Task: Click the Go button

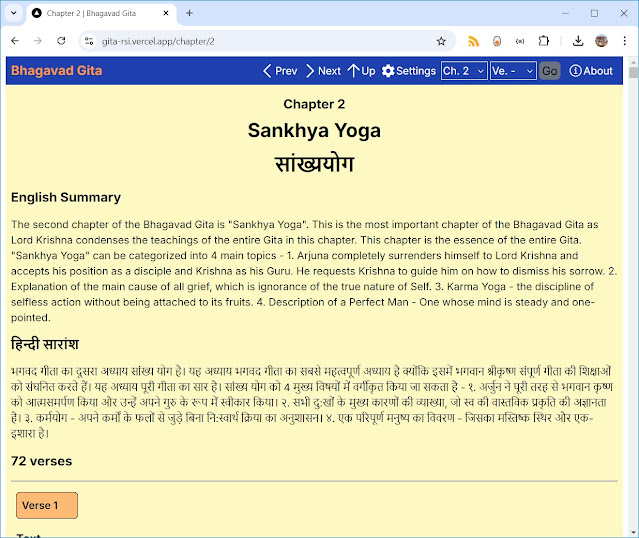Action: pos(549,71)
